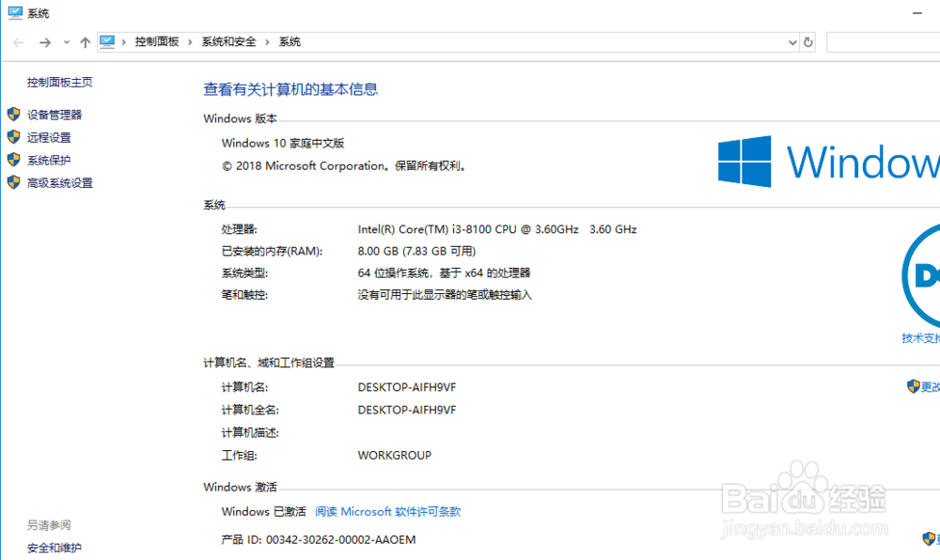This screenshot has width=940, height=560.
Task: Minimize the 系统 window
Action: (x=917, y=12)
